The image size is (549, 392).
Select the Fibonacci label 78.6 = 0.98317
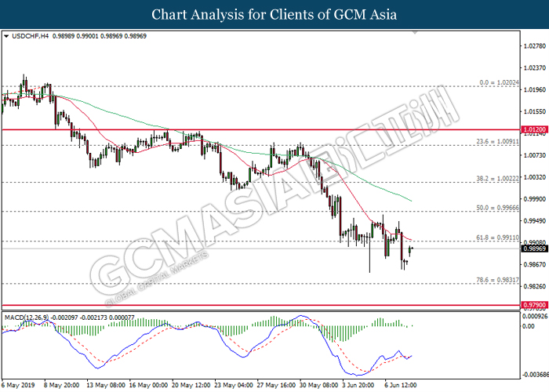point(497,280)
